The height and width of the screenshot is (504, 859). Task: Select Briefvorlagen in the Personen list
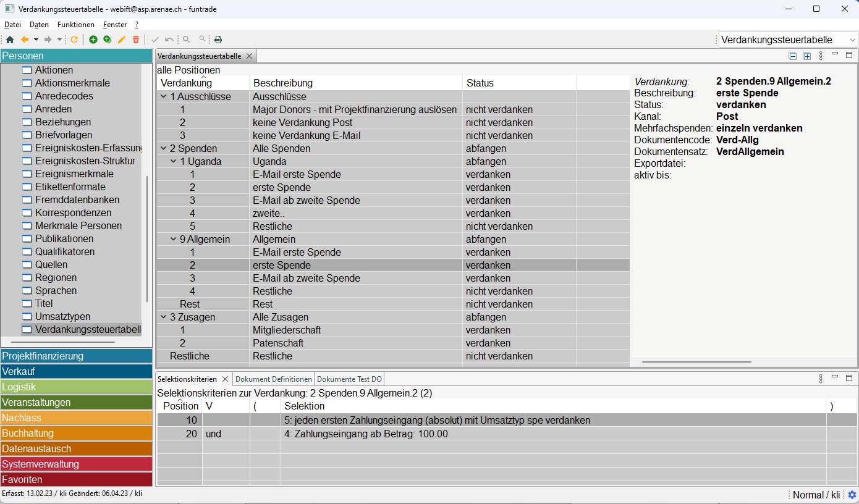(x=64, y=135)
